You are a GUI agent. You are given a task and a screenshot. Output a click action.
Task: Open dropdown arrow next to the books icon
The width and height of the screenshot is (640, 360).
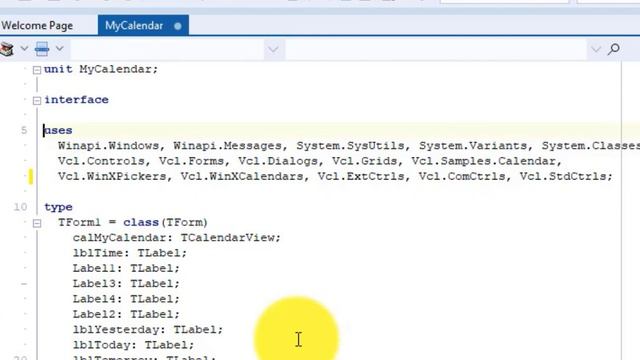tap(24, 49)
